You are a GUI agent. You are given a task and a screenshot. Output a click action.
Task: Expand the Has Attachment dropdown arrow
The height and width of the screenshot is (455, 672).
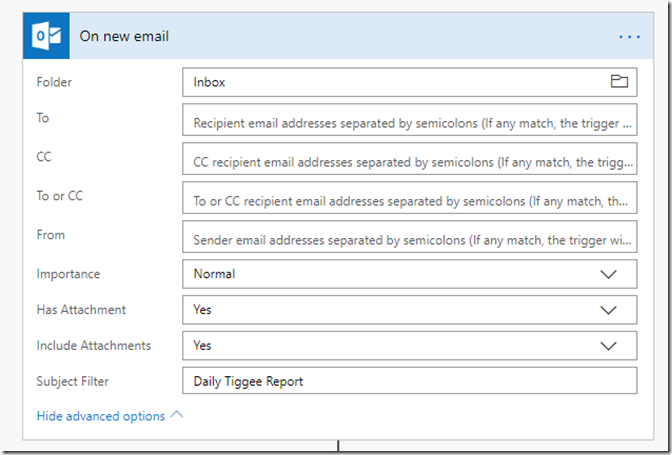[x=608, y=310]
